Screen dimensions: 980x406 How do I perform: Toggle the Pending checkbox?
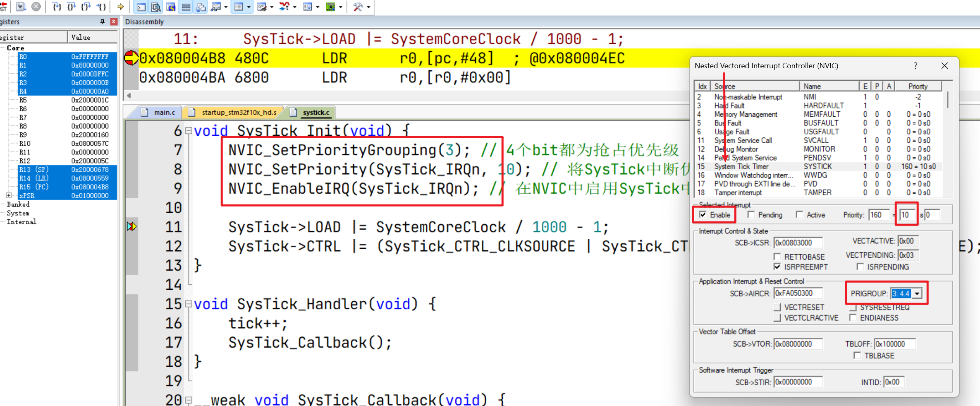(751, 214)
